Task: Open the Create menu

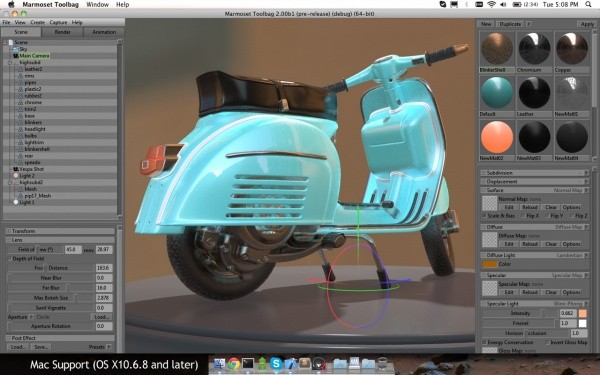Action: coord(38,23)
